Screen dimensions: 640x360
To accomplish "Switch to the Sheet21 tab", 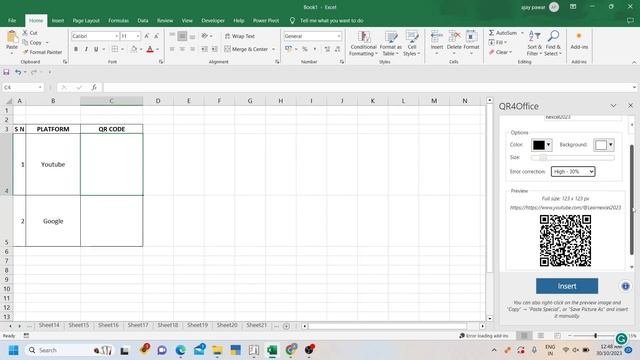I will pos(256,325).
